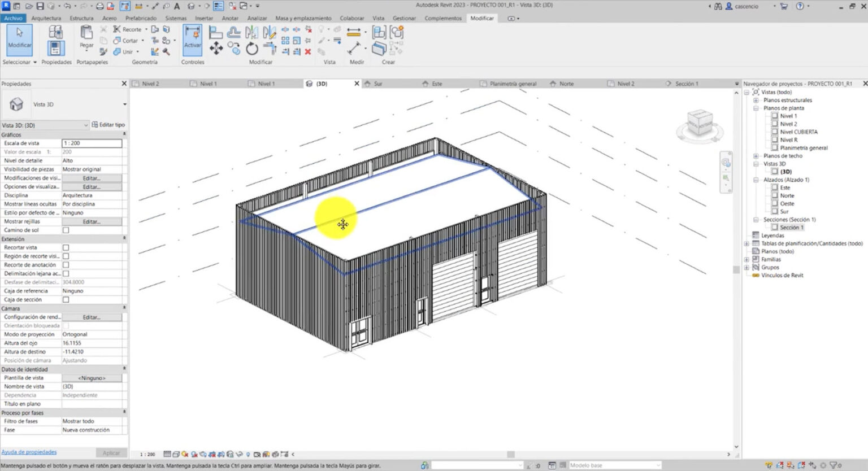Expand the Planos estructurales tree node
868x471 pixels.
click(756, 100)
